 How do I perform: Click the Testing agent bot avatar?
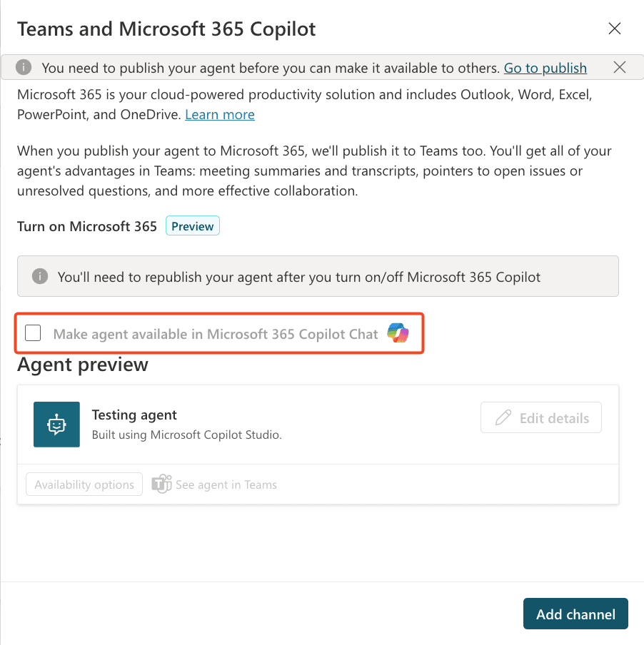(x=56, y=424)
